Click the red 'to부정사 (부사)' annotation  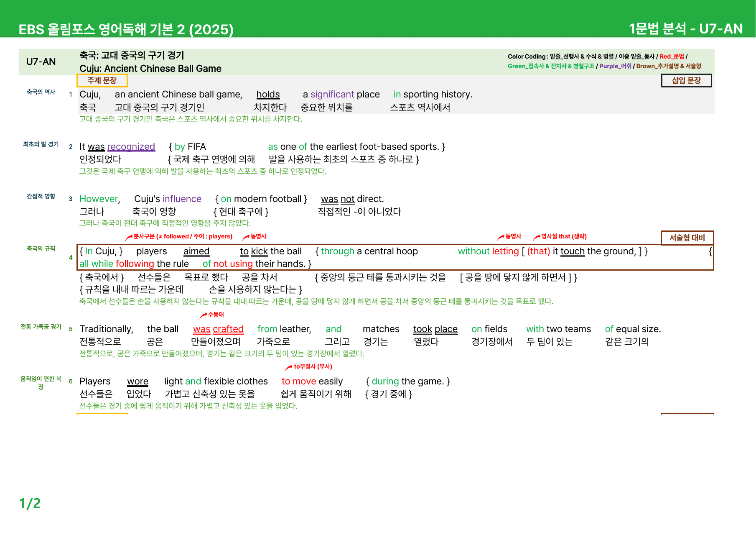tap(313, 366)
